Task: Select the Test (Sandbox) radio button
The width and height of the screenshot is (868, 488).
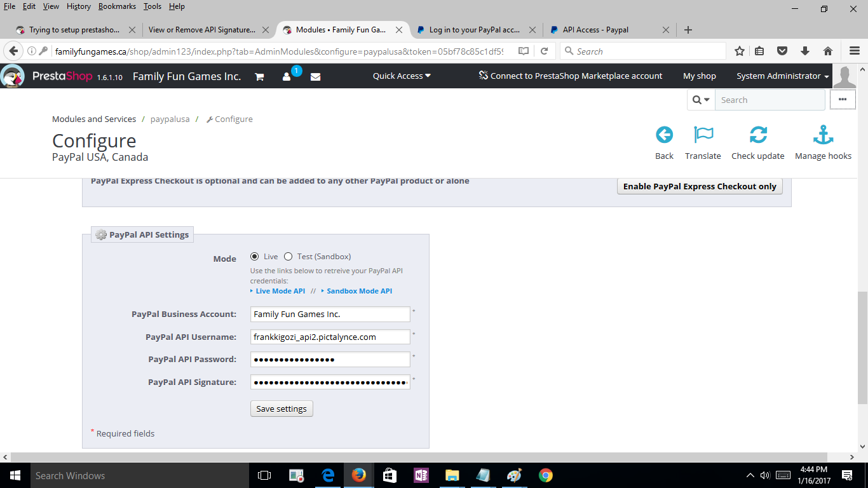Action: [x=288, y=257]
